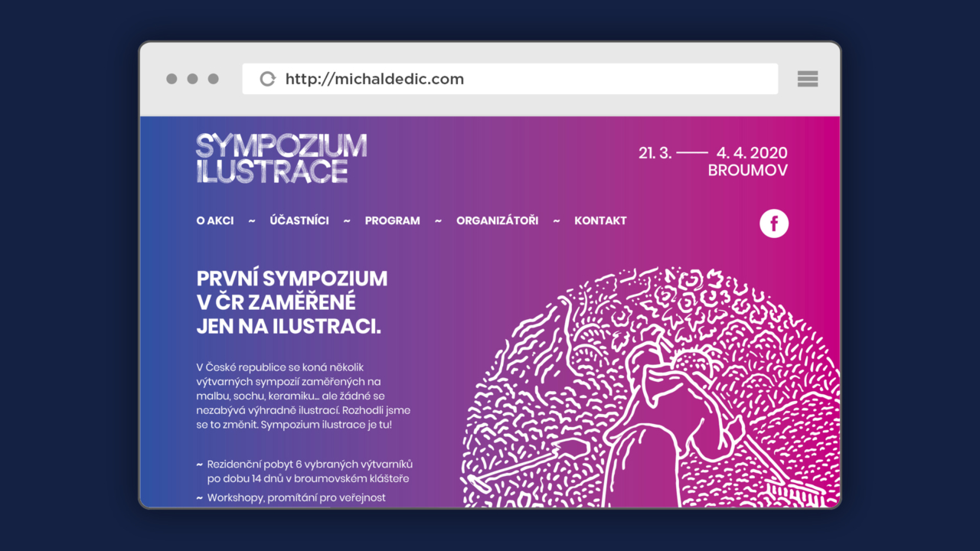This screenshot has height=551, width=980.
Task: Click the rightmost gray window dot
Action: pos(214,79)
